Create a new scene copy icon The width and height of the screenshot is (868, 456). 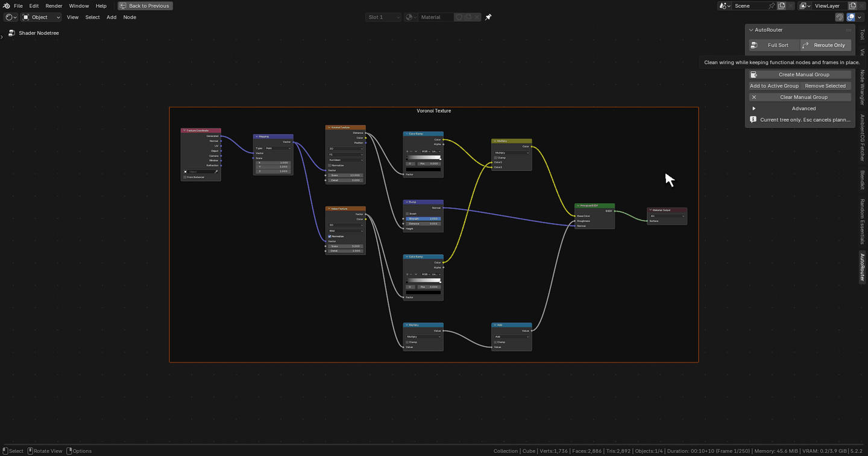[x=782, y=5]
